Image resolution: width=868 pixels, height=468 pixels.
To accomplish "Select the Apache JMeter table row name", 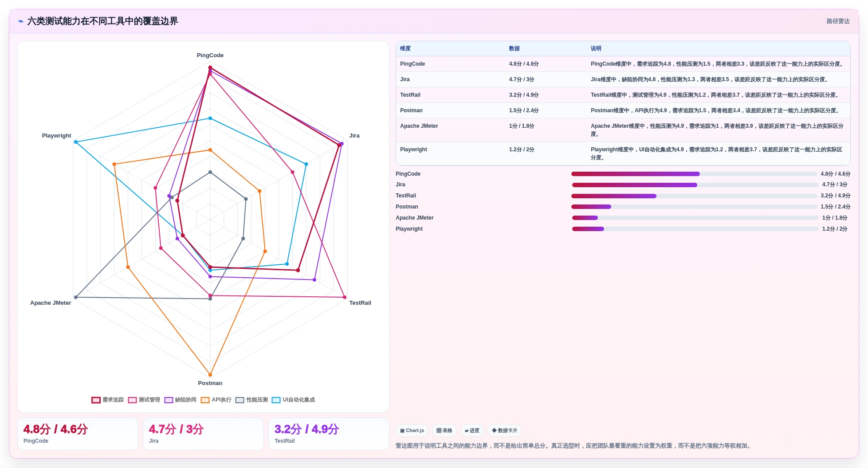I will click(x=419, y=126).
